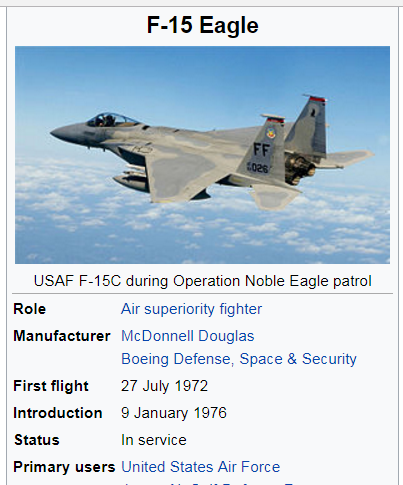Follow the McDonnell Douglas link
Viewport: 403px width, 485px height.
tap(188, 336)
